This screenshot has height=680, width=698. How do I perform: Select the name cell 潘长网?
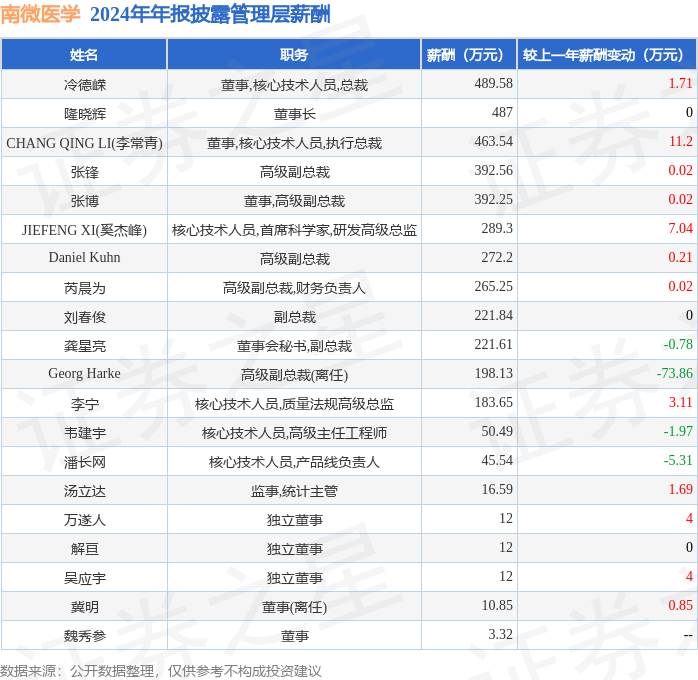click(x=85, y=462)
